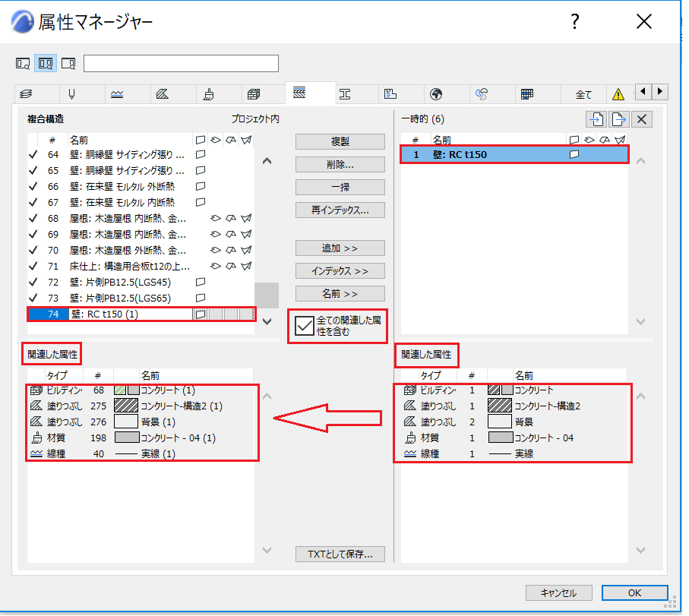Click the キャンセル button
689x616 pixels.
click(x=558, y=592)
